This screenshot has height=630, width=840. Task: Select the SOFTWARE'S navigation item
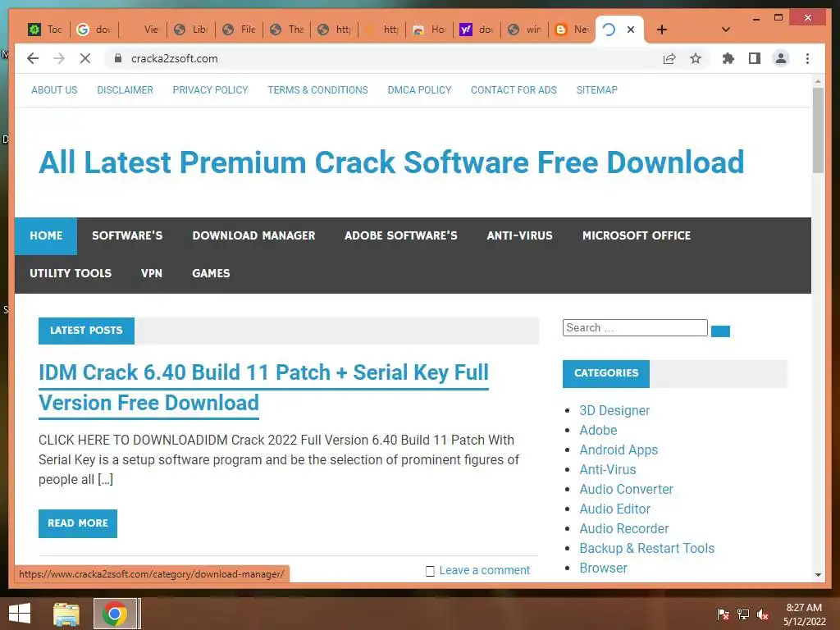[127, 235]
